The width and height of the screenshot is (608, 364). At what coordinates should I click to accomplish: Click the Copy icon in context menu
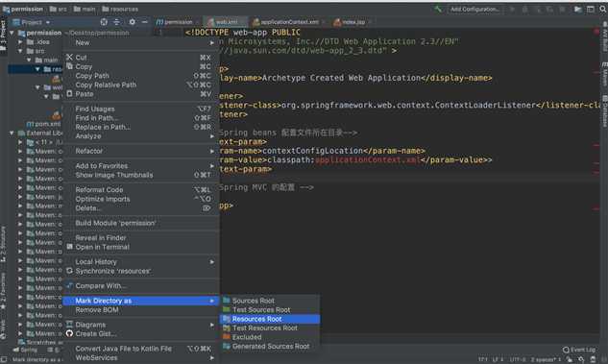pos(69,66)
